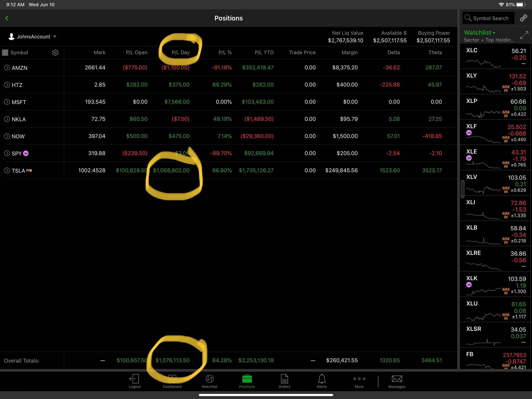Expand the AMZN position row
The height and width of the screenshot is (399, 532).
pyautogui.click(x=7, y=68)
